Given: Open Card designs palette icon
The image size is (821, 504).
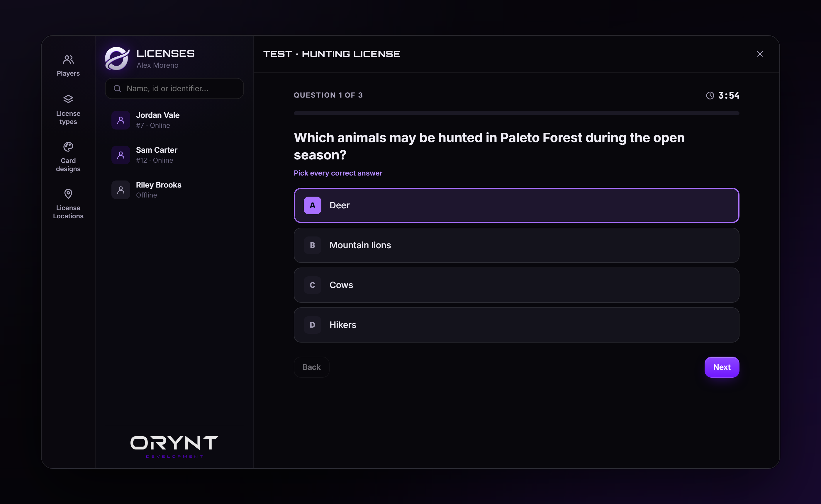Looking at the screenshot, I should (x=68, y=146).
